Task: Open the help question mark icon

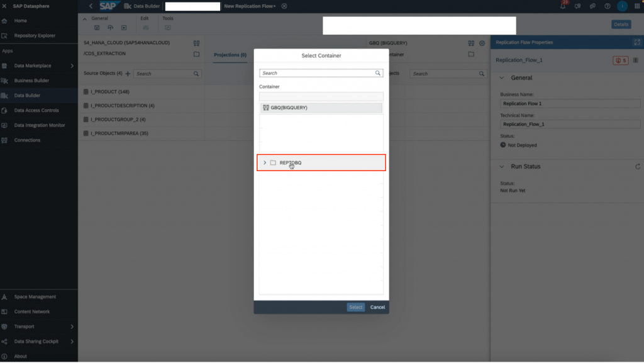Action: tap(608, 6)
